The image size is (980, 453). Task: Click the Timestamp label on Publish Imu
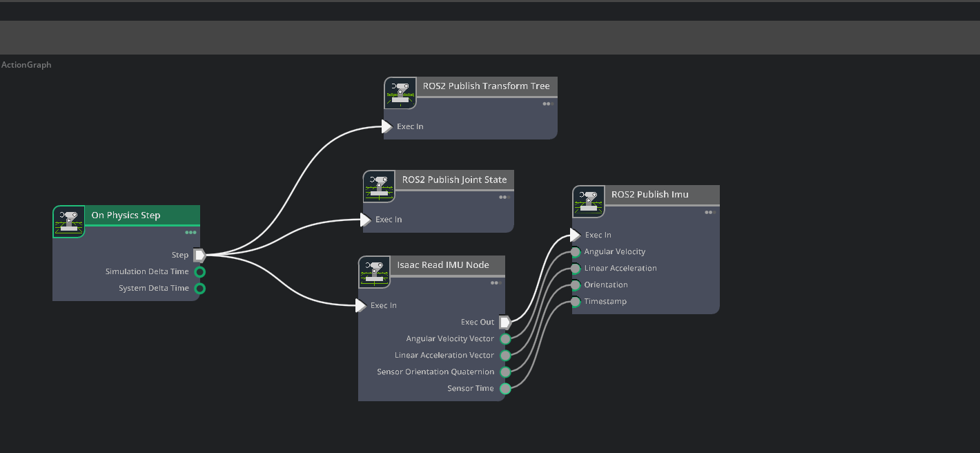click(x=605, y=301)
